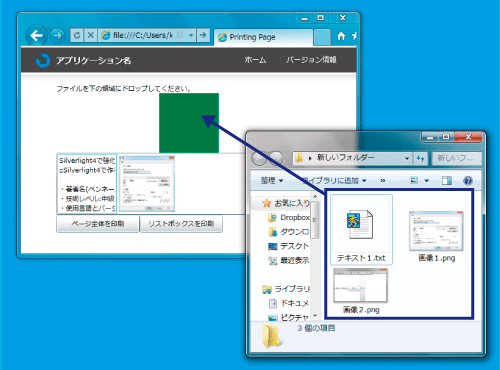Screen dimensions: 500x370
Task: Click the ページ全体を印刷 button
Action: pos(98,224)
